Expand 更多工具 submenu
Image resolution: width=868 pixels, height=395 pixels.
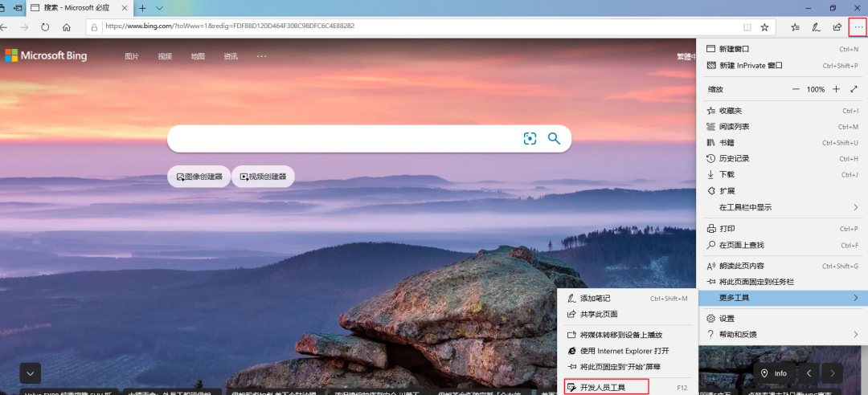(x=782, y=298)
